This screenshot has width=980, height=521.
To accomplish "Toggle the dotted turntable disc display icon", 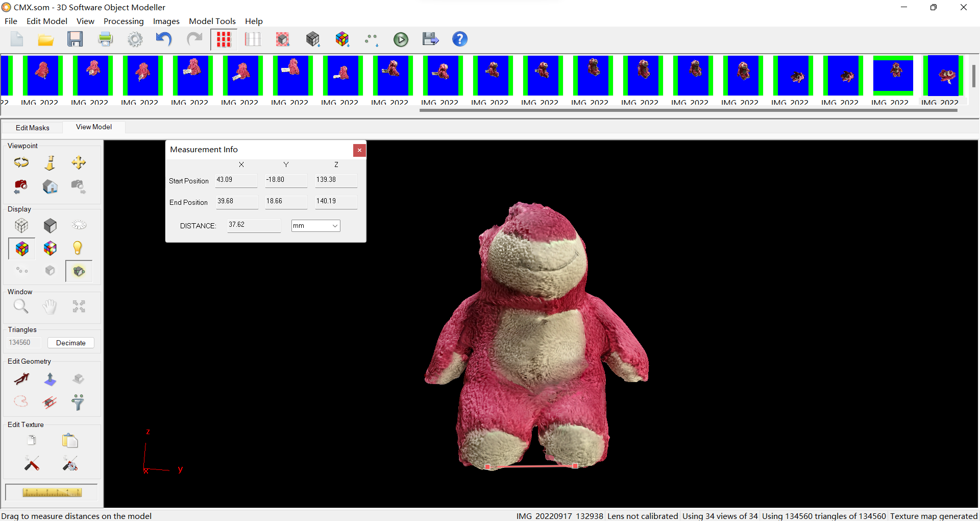I will pos(79,224).
